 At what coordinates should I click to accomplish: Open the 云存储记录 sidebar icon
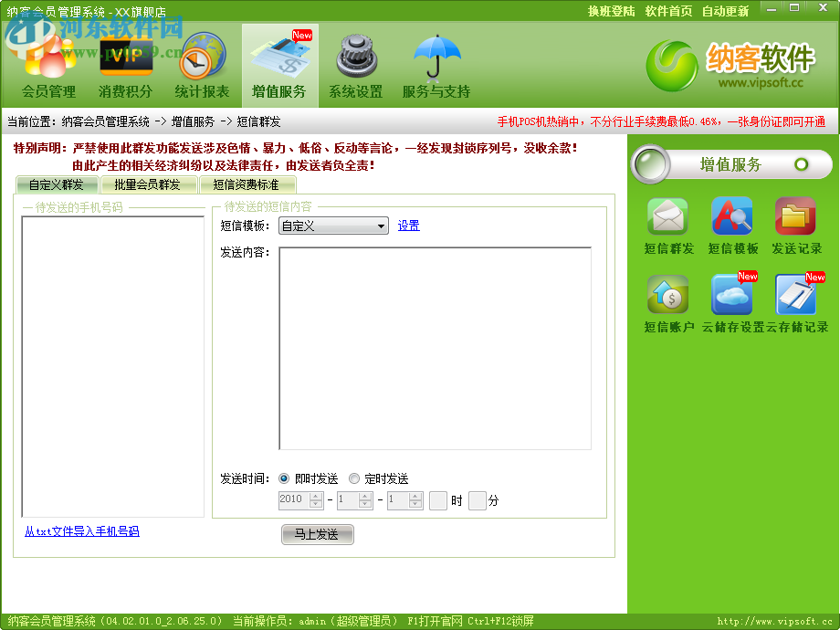click(794, 292)
